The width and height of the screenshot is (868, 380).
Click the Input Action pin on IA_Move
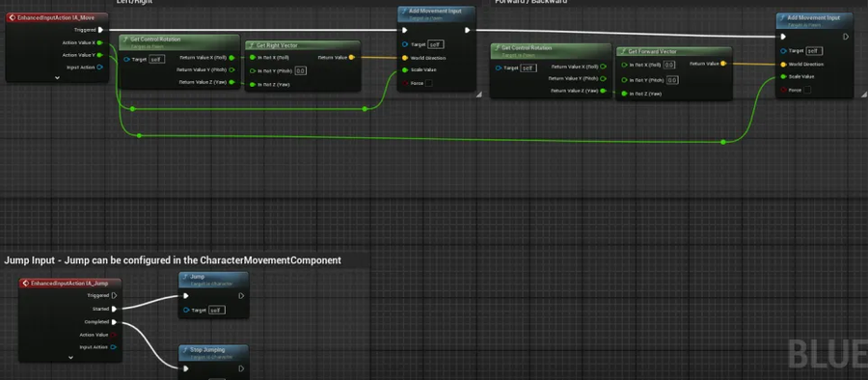pyautogui.click(x=100, y=67)
